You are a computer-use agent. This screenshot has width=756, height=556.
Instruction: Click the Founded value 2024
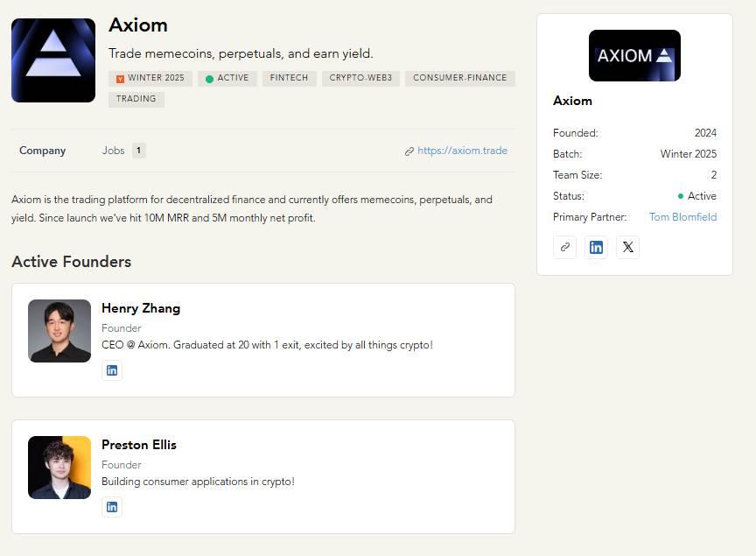point(705,133)
